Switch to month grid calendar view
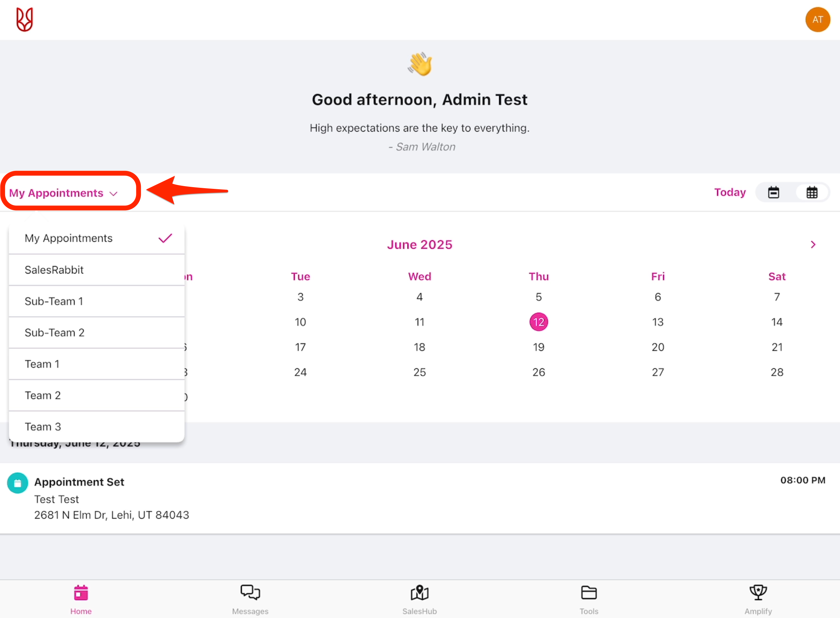The image size is (840, 618). tap(812, 192)
